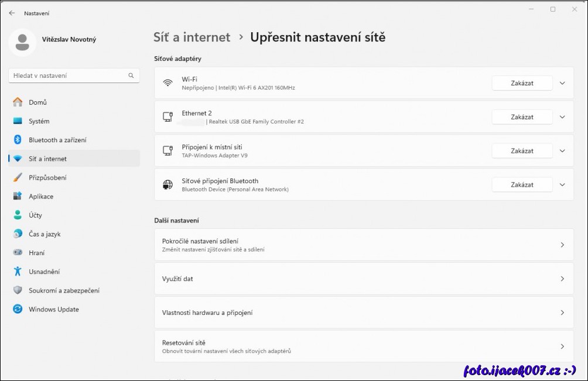Click the Přizpůsobení paintbrush icon
This screenshot has width=588, height=381.
pyautogui.click(x=18, y=177)
